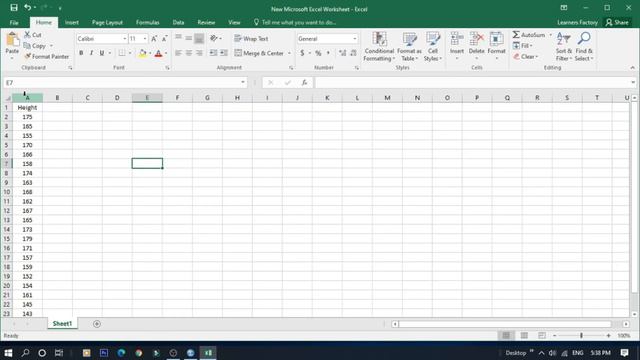This screenshot has height=360, width=640.
Task: Toggle Top Align vertical alignment
Action: 178,38
